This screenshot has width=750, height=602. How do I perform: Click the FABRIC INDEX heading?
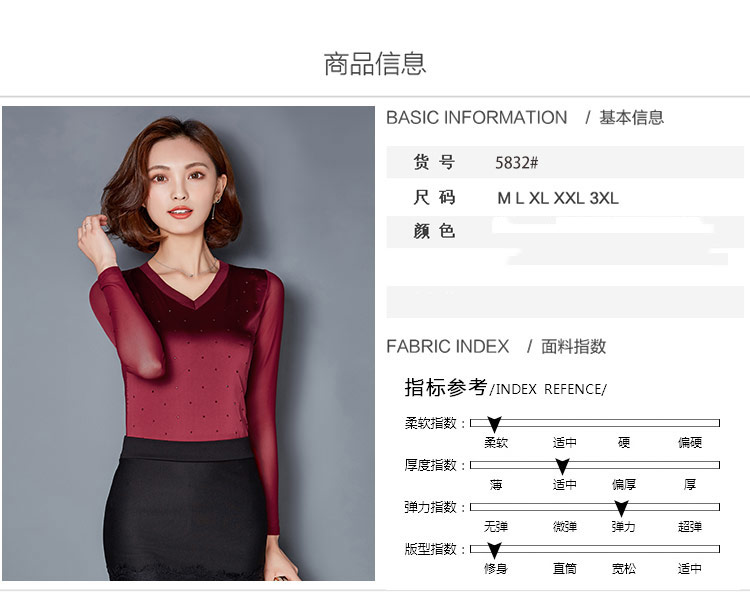448,346
